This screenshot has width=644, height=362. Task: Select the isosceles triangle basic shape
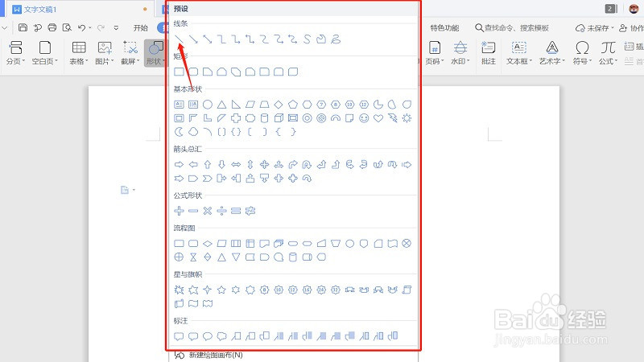[222, 105]
